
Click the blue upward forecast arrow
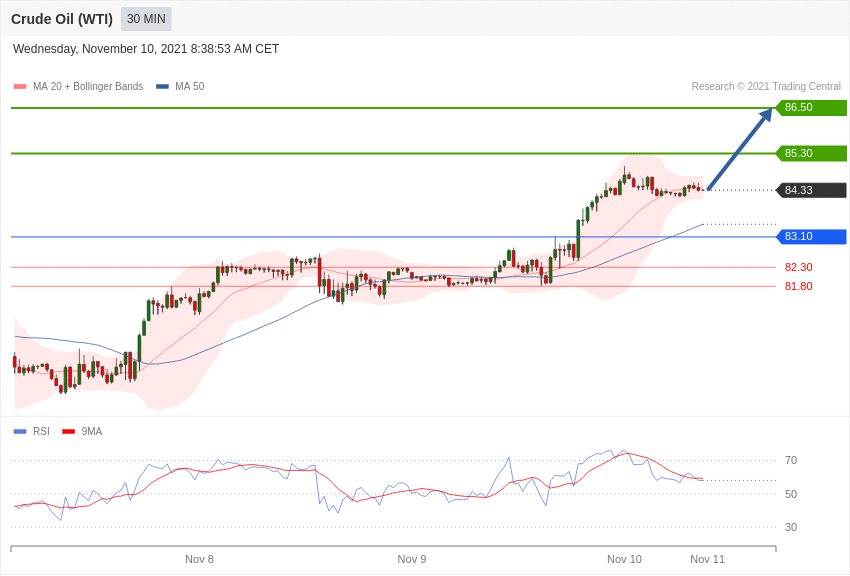[x=739, y=149]
